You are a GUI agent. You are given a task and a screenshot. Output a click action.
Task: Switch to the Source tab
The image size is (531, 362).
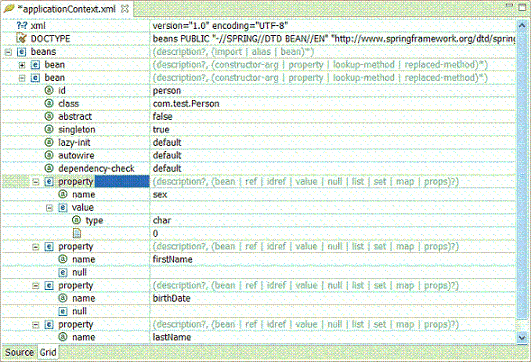pos(19,353)
